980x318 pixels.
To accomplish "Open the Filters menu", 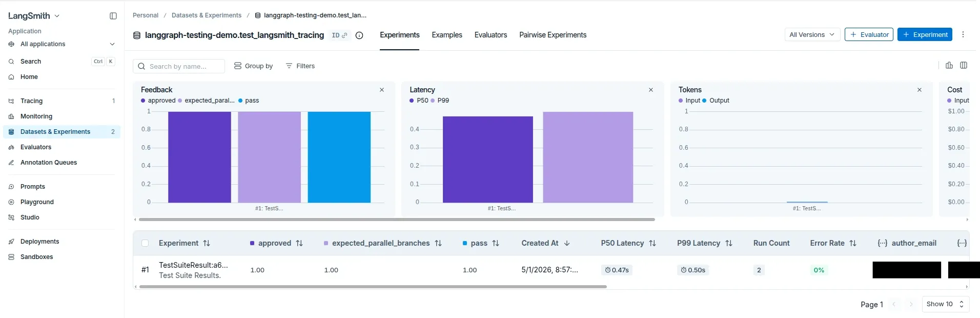I will 300,66.
